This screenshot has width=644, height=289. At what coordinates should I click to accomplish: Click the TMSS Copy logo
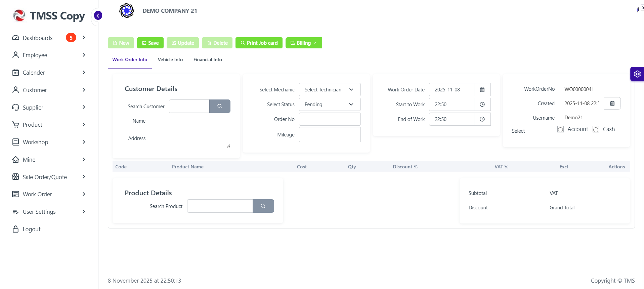click(x=49, y=16)
